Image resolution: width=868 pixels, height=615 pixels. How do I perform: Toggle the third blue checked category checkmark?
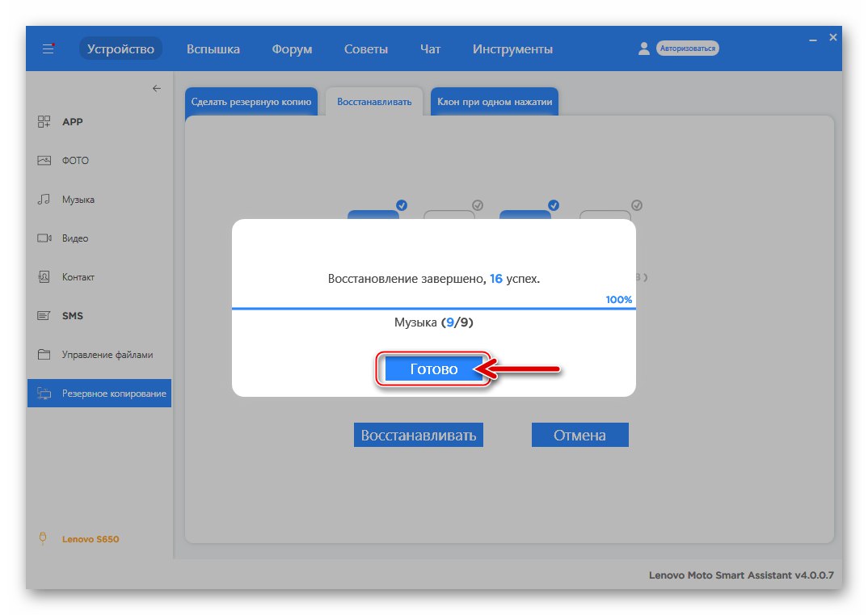(554, 205)
